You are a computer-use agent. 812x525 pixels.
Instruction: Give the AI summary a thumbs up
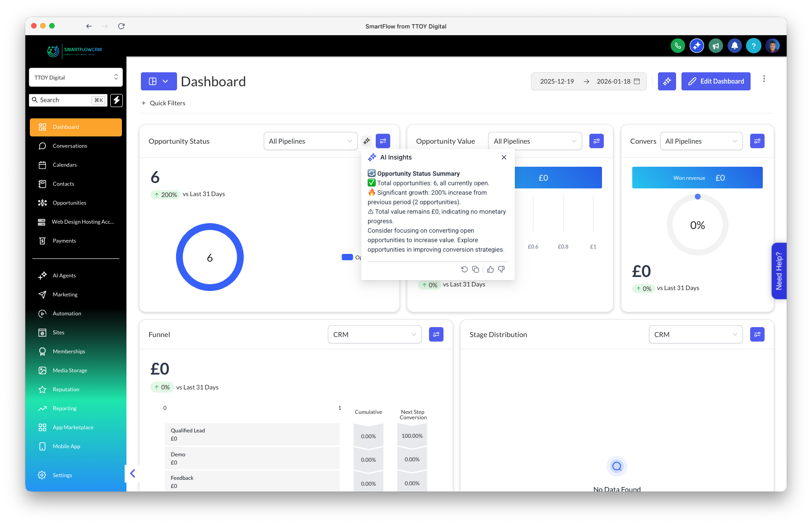point(490,269)
